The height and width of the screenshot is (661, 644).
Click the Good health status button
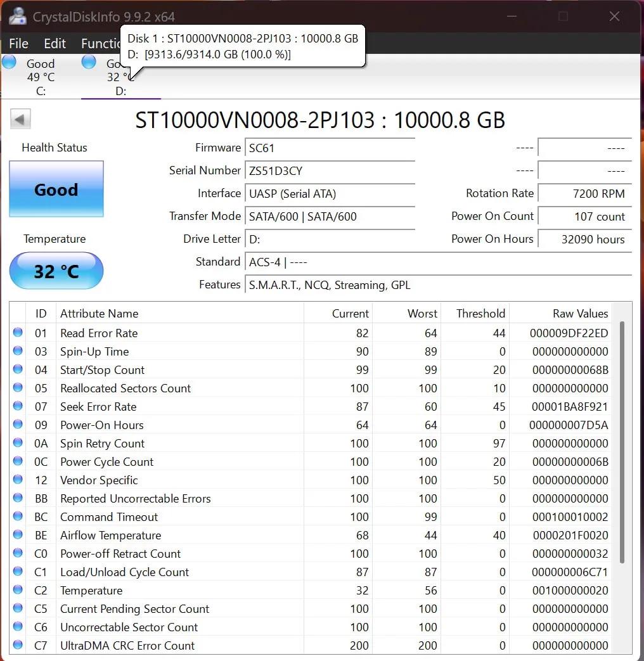[x=56, y=189]
